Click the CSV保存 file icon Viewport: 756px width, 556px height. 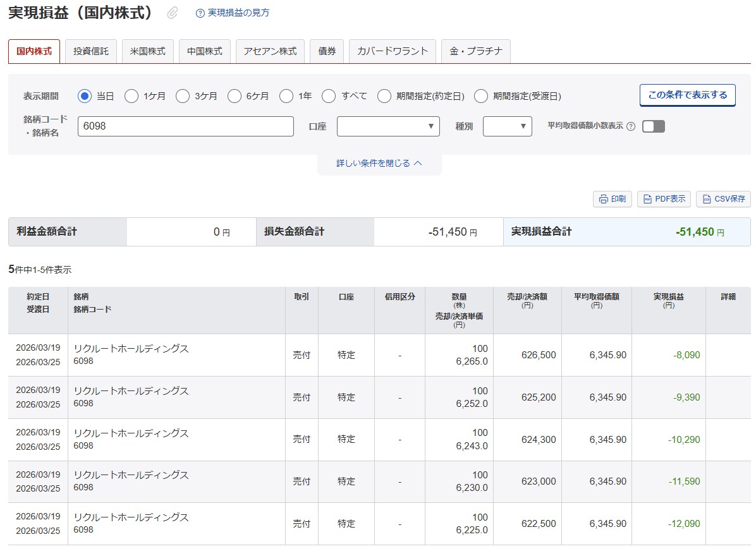[x=706, y=199]
